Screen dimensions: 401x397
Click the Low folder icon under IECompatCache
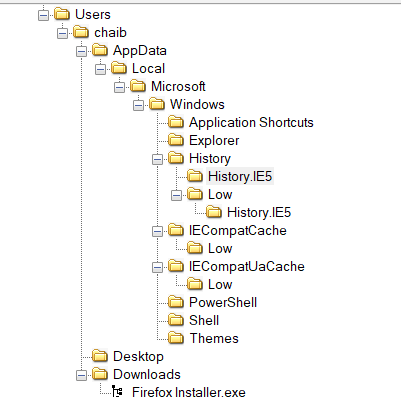pos(195,248)
